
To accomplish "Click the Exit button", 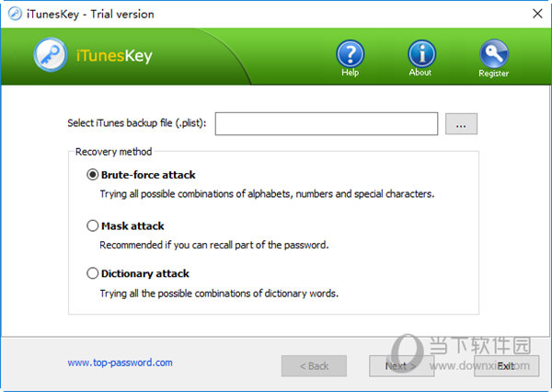I will point(506,366).
